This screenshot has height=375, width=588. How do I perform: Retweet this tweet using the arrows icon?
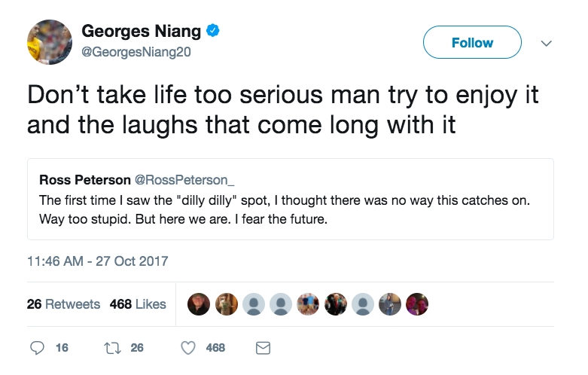[110, 348]
